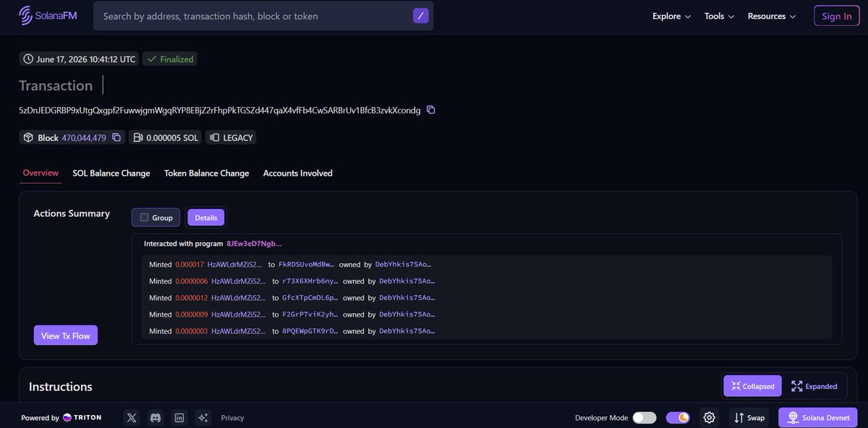Open recipient GfcXTpCmDL6p... address
This screenshot has height=428, width=868.
310,298
